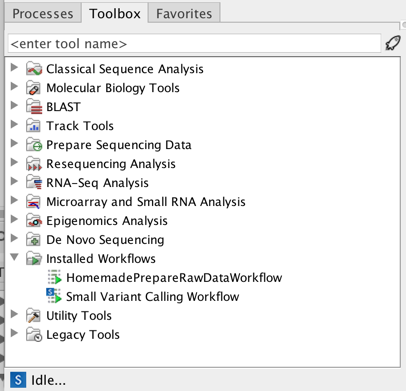Collapse the Installed Workflows folder

(x=14, y=257)
